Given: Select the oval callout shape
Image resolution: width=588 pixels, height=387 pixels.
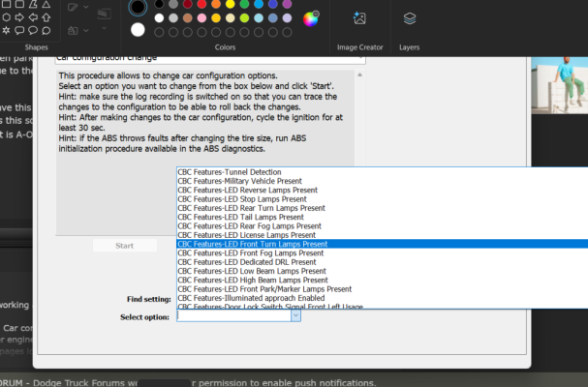Looking at the screenshot, I should (x=33, y=30).
